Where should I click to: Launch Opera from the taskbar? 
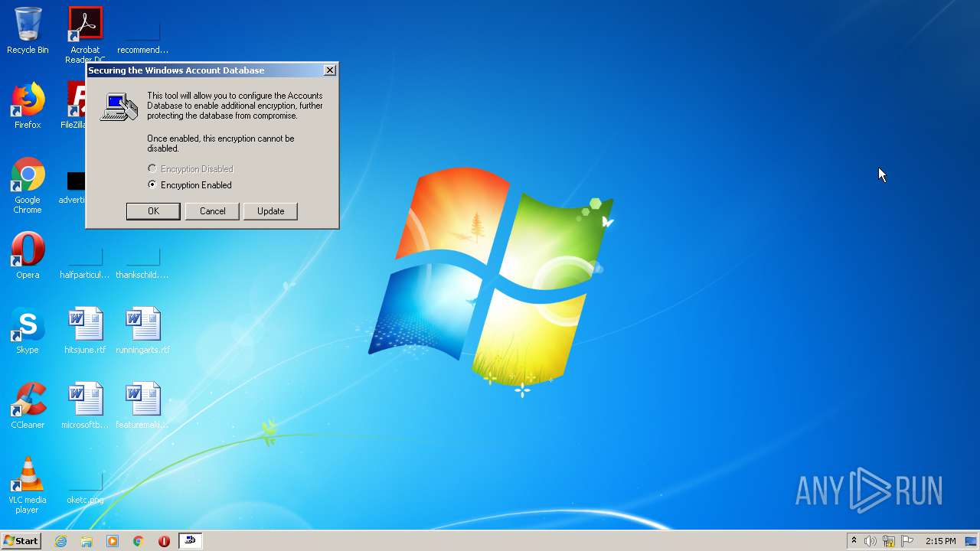[x=164, y=541]
